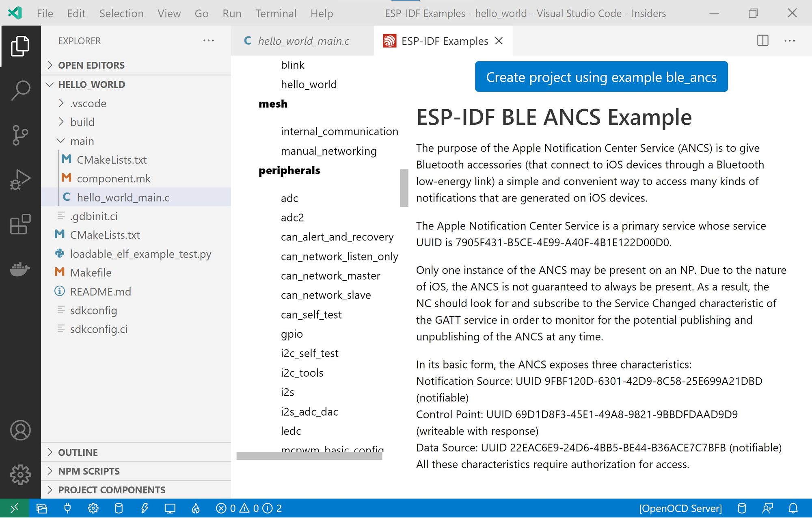Click the monitor icon in status bar
Screen dimensions: 812x518
[170, 508]
